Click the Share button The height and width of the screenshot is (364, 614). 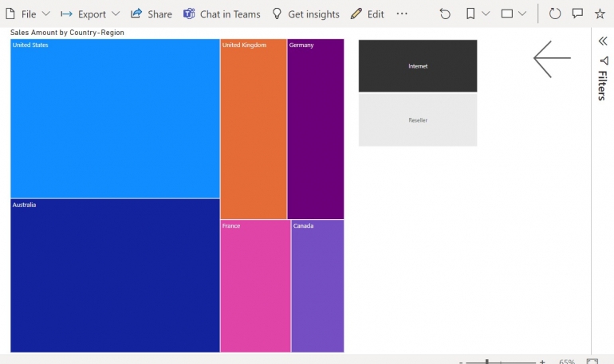point(152,14)
